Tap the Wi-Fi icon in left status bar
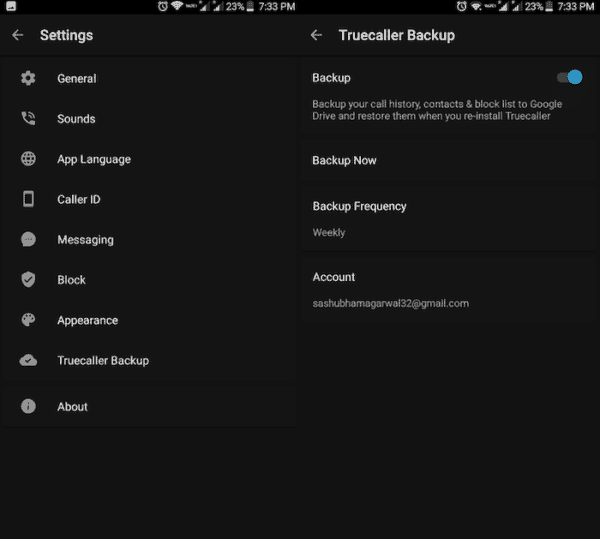 pyautogui.click(x=176, y=6)
